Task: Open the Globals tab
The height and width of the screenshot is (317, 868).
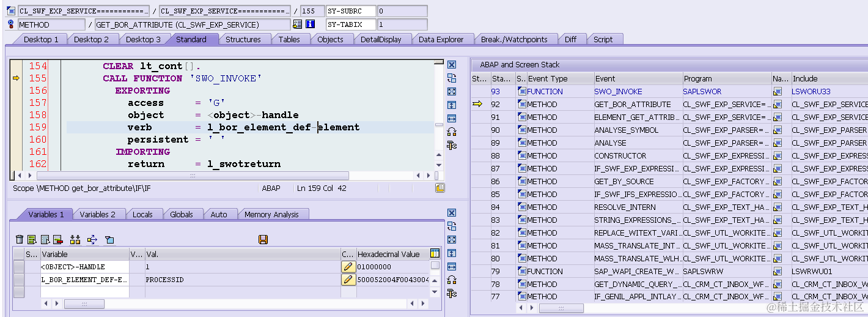Action: tap(182, 214)
